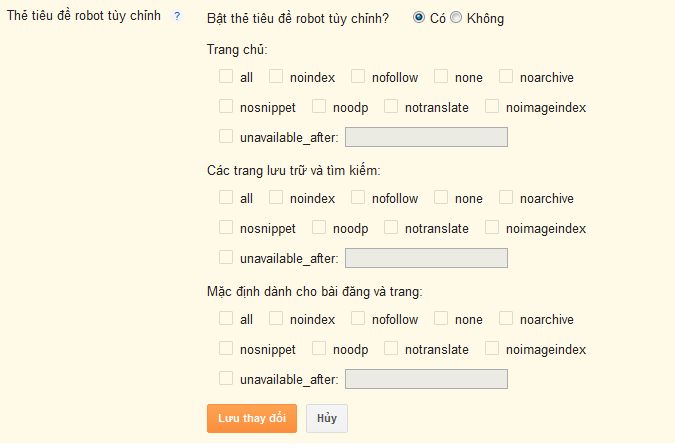The width and height of the screenshot is (675, 448).
Task: Enable noindex for archive and search pages
Action: 276,197
